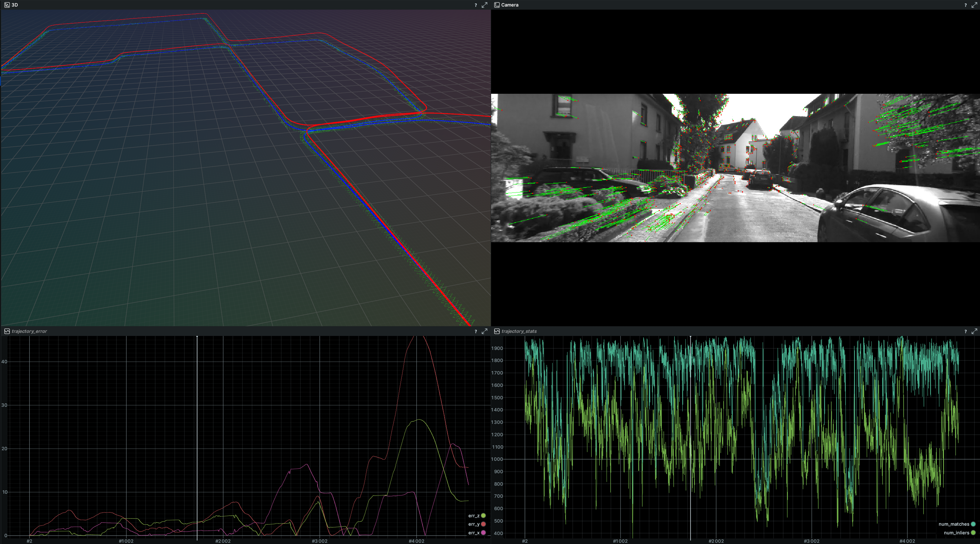Open help for the trajectory_stats plot
The height and width of the screenshot is (544, 980).
coord(965,331)
